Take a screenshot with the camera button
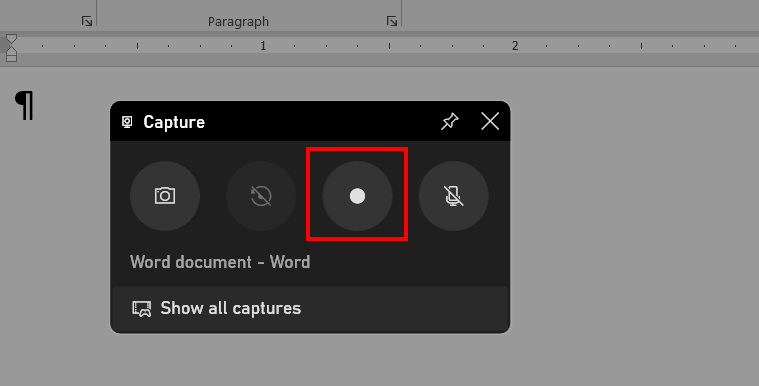Viewport: 759px width, 386px height. click(165, 196)
